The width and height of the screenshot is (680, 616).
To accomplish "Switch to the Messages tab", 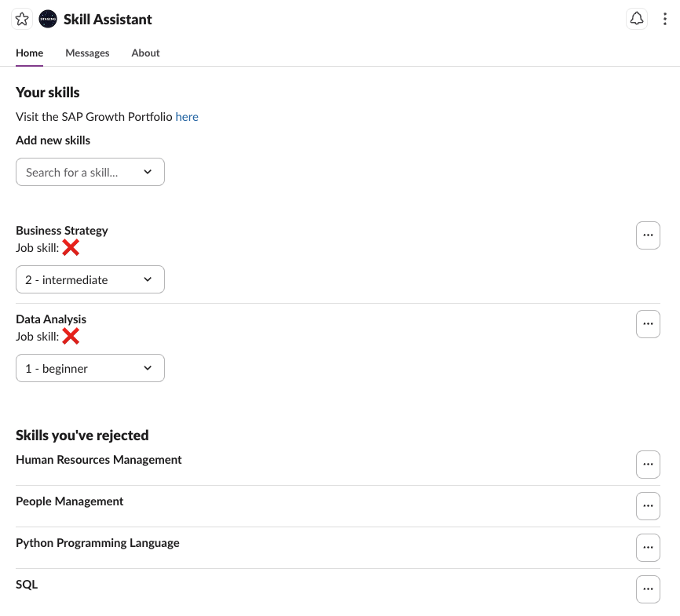I will click(87, 53).
